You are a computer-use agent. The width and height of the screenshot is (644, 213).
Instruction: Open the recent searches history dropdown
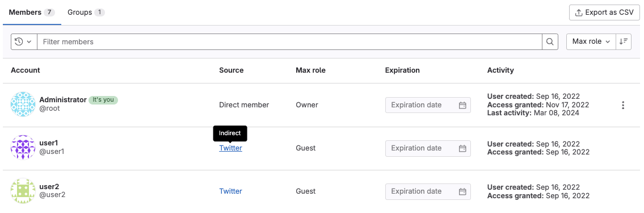[x=24, y=41]
